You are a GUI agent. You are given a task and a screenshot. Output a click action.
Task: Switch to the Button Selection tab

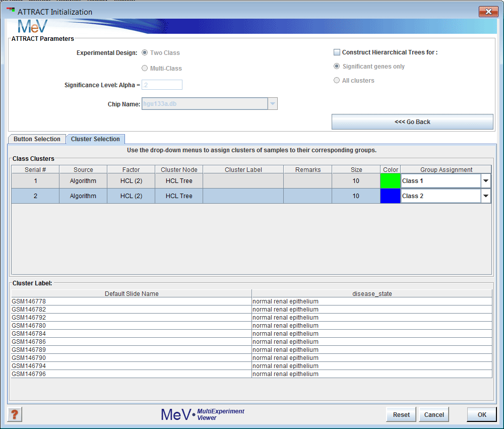coord(37,139)
